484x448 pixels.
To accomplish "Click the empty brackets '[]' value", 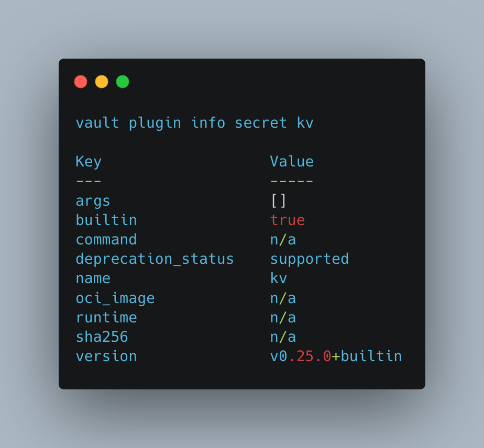I will point(279,200).
